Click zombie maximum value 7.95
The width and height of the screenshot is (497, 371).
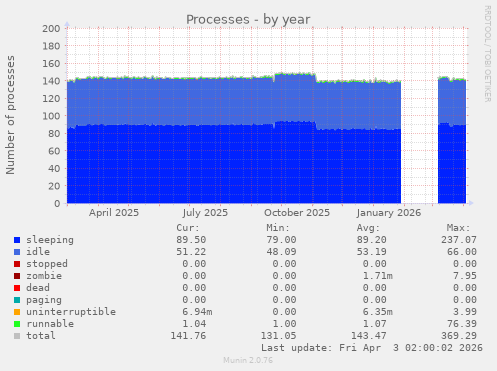coord(465,276)
